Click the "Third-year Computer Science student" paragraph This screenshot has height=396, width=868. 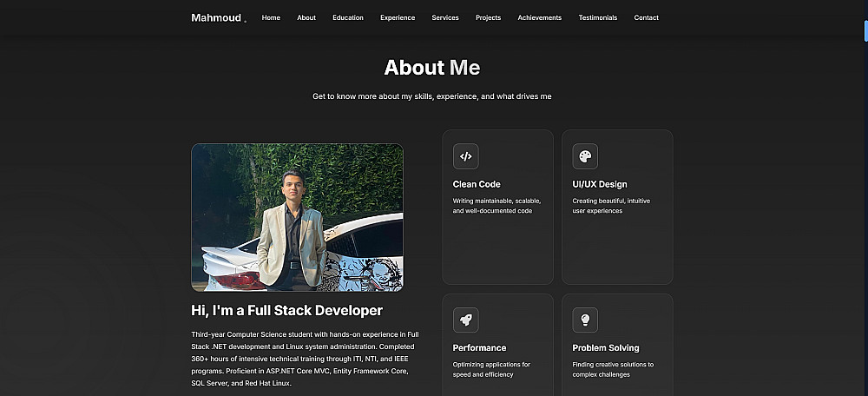pyautogui.click(x=306, y=359)
